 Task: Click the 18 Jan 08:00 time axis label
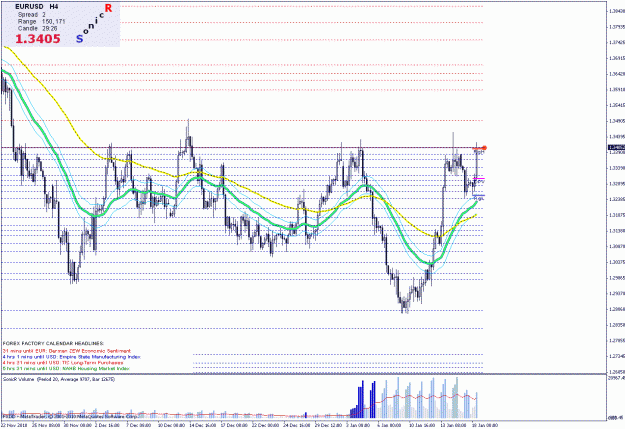[485, 425]
